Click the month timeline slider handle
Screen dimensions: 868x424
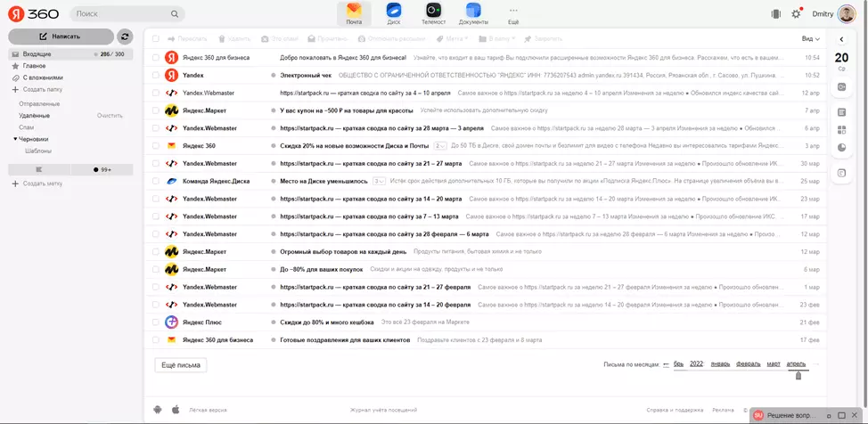click(798, 376)
